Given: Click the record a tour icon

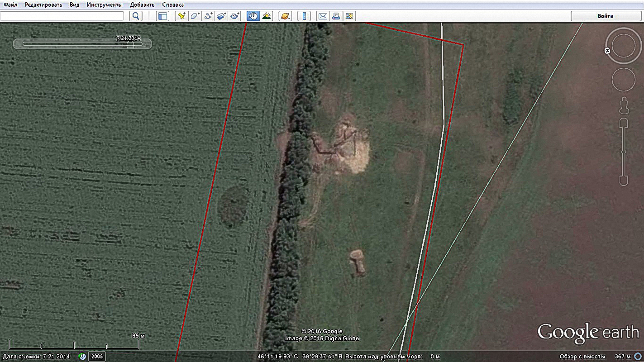Looking at the screenshot, I should point(234,16).
